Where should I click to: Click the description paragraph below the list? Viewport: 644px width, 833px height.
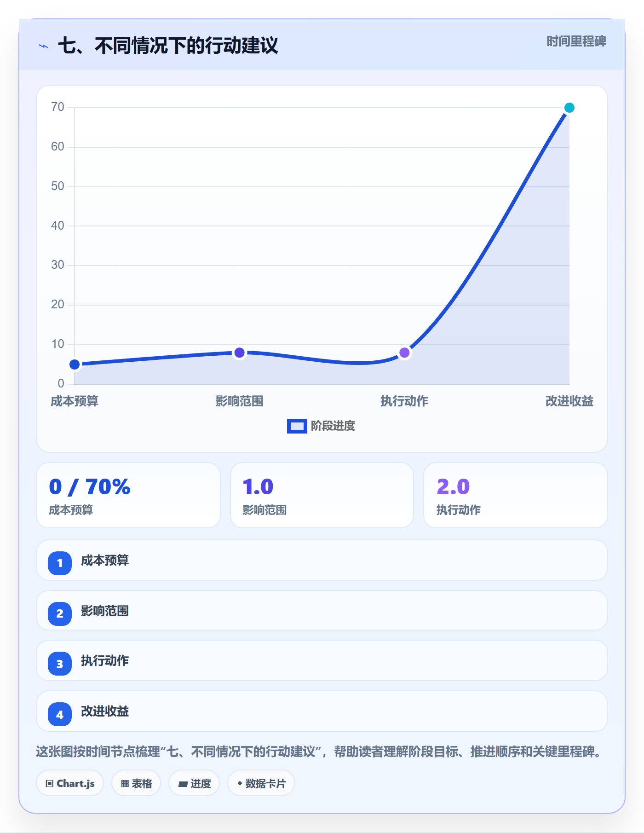pyautogui.click(x=319, y=752)
